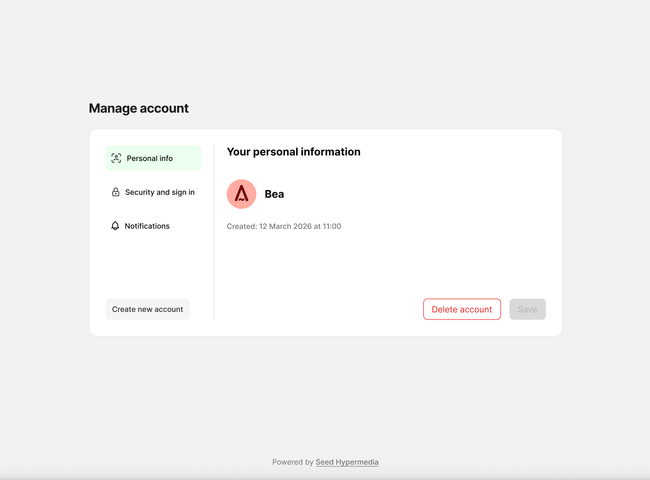Click the Your personal information heading
Viewport: 650px width, 480px height.
pyautogui.click(x=293, y=152)
